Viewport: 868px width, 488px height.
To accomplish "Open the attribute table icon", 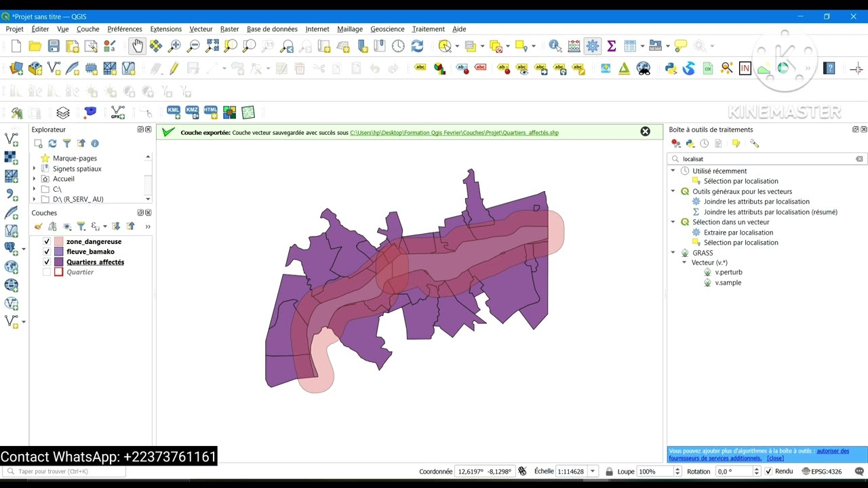I will pos(631,46).
